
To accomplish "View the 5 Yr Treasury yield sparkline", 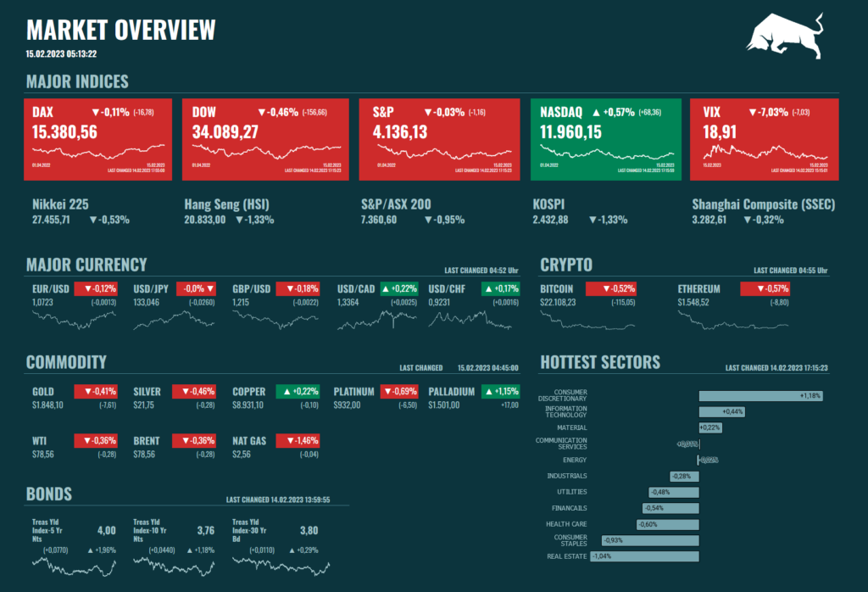I will coord(75,567).
